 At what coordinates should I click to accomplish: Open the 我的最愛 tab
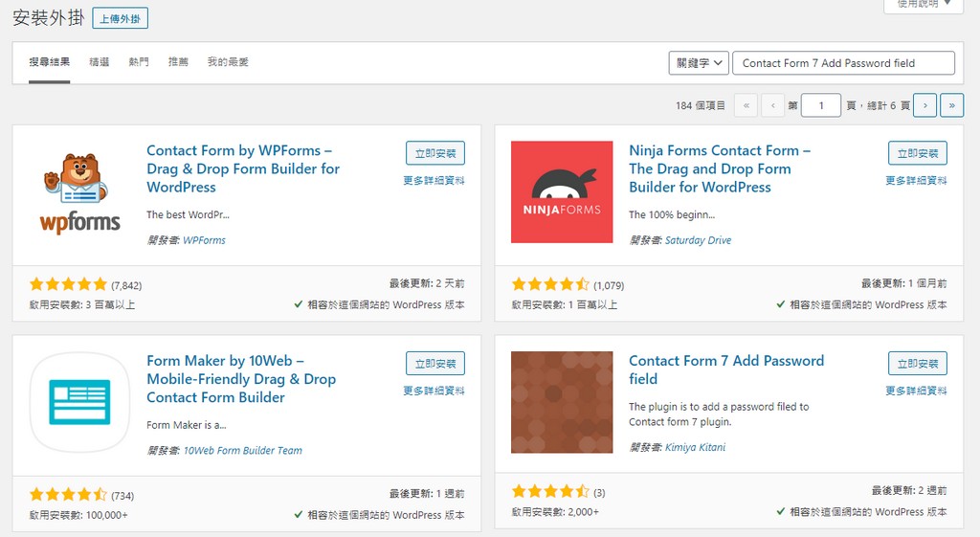click(x=228, y=62)
